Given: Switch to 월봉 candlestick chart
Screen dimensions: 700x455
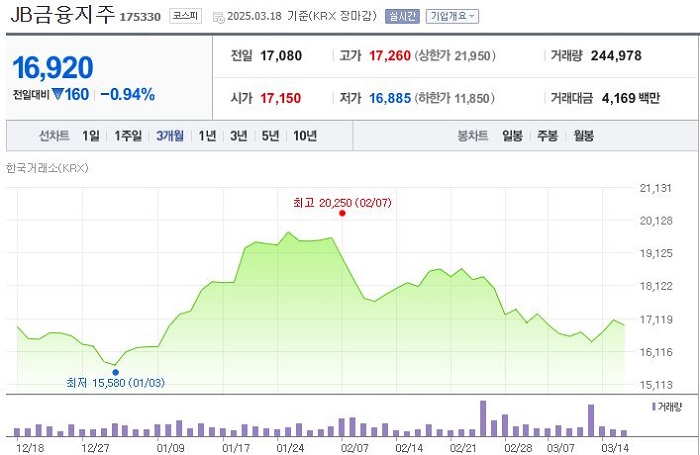Looking at the screenshot, I should click(583, 136).
